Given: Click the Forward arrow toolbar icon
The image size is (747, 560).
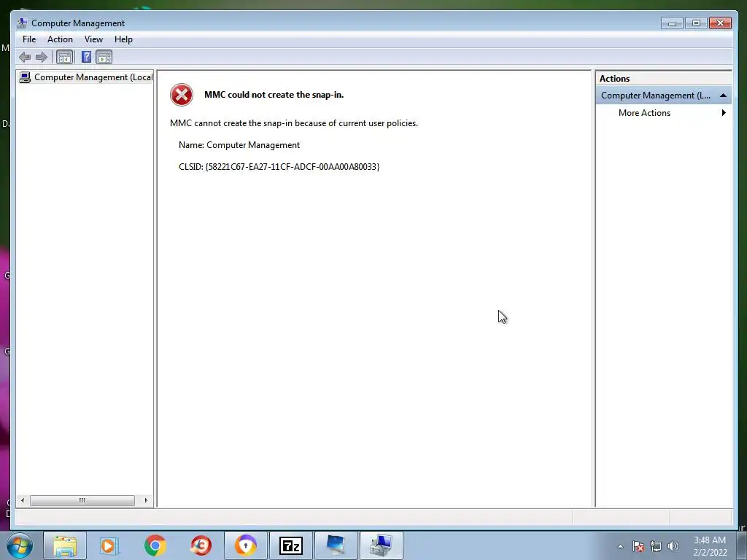Looking at the screenshot, I should tap(42, 58).
